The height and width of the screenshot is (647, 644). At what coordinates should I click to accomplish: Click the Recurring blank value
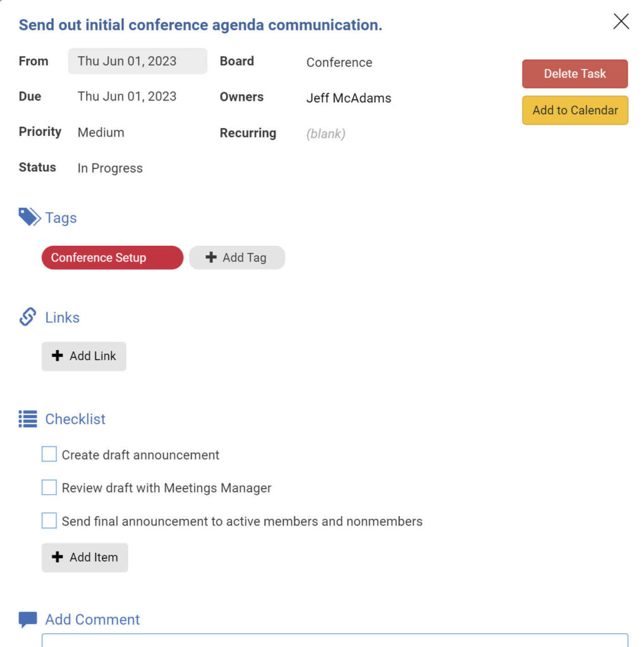pos(325,134)
